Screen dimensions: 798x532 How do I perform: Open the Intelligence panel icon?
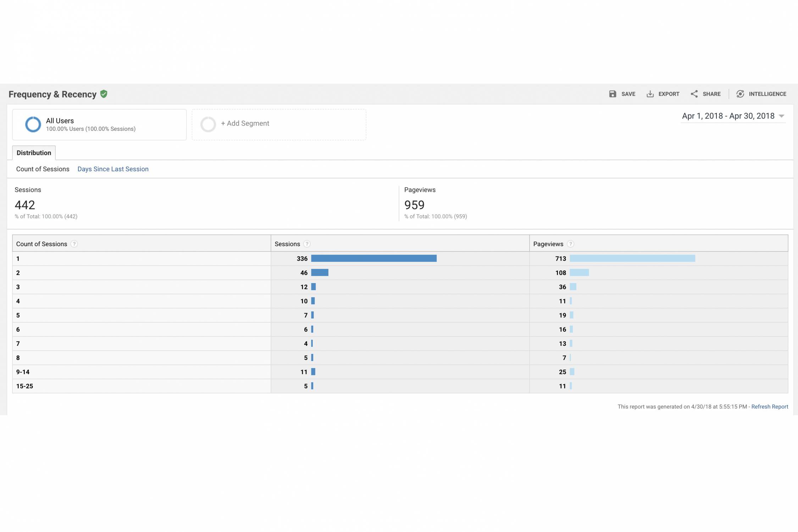pyautogui.click(x=740, y=94)
